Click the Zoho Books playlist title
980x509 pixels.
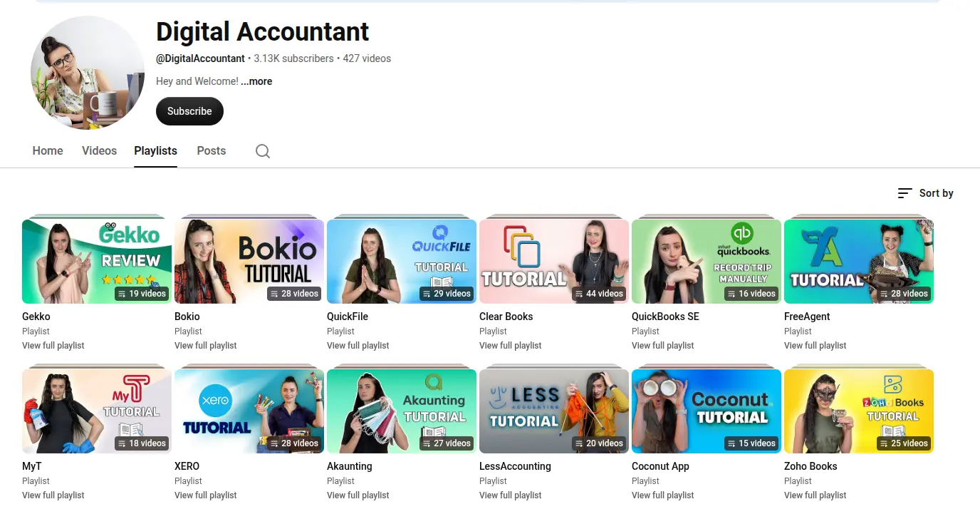point(810,466)
